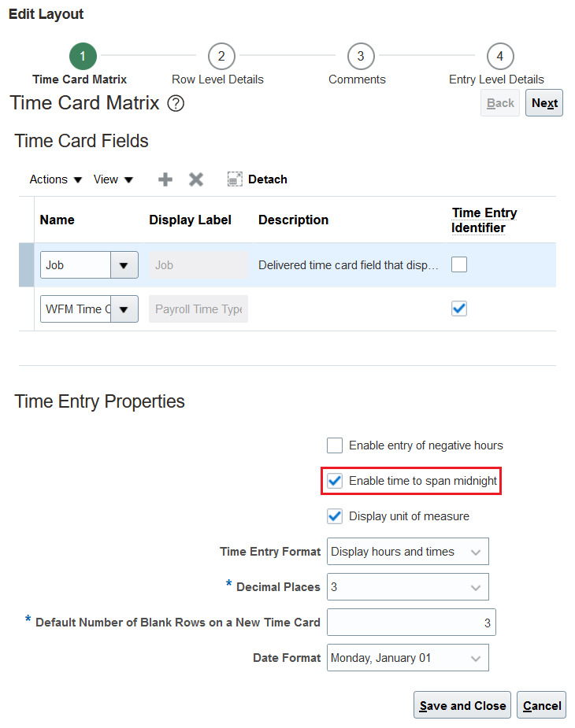This screenshot has height=728, width=575.
Task: Delete the selected time card field
Action: [195, 179]
